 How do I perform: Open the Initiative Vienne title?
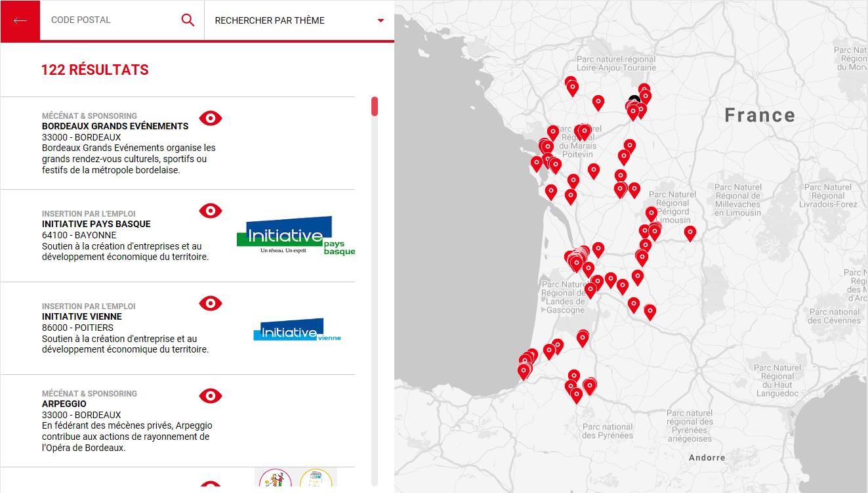pos(82,316)
